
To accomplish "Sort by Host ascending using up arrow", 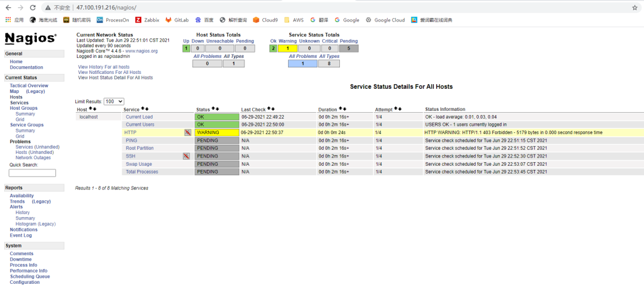I will tap(91, 109).
